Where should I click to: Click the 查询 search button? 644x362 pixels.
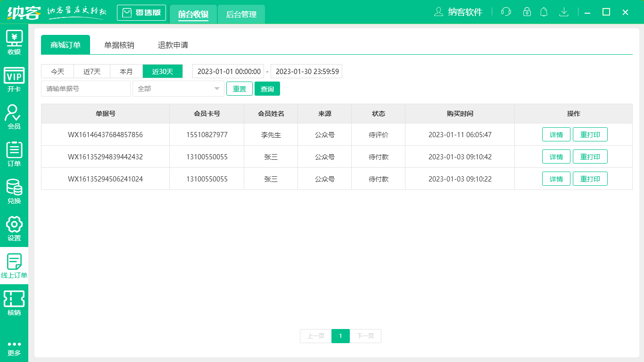point(267,89)
